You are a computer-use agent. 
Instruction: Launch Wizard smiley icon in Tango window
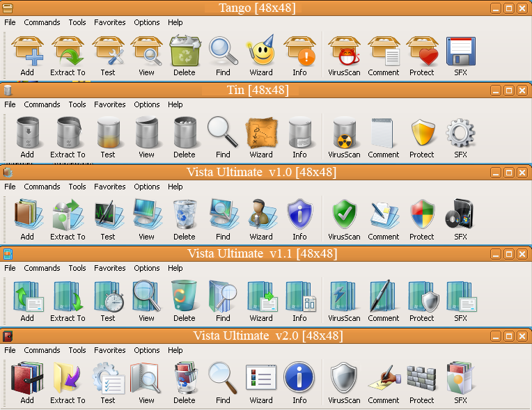pos(261,50)
